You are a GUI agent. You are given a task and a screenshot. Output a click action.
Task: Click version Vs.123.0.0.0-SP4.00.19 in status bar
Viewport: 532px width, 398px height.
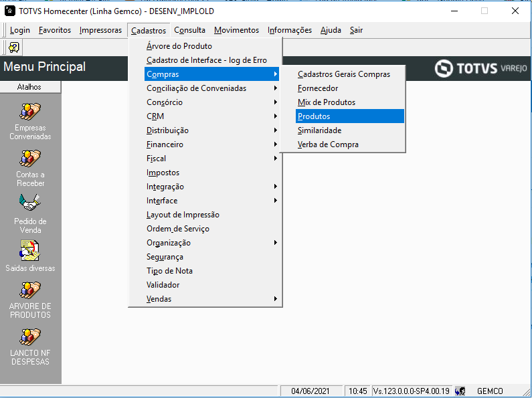[x=412, y=391]
